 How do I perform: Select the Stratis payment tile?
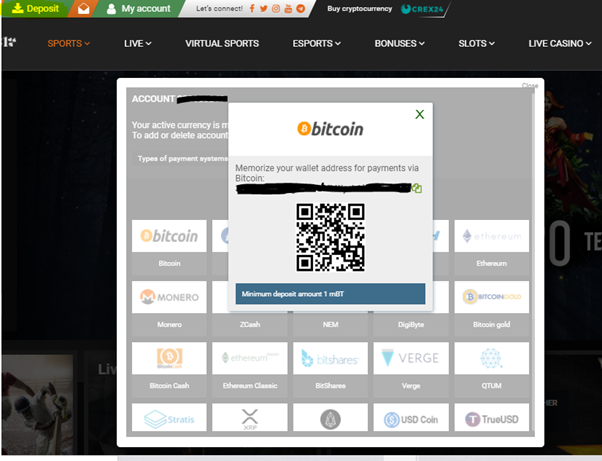coord(169,417)
